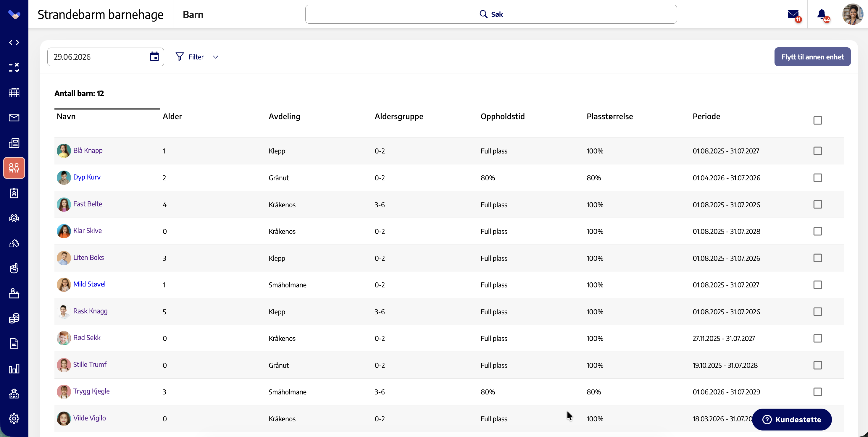The image size is (868, 437).
Task: Open the notifications bell icon
Action: coord(822,14)
